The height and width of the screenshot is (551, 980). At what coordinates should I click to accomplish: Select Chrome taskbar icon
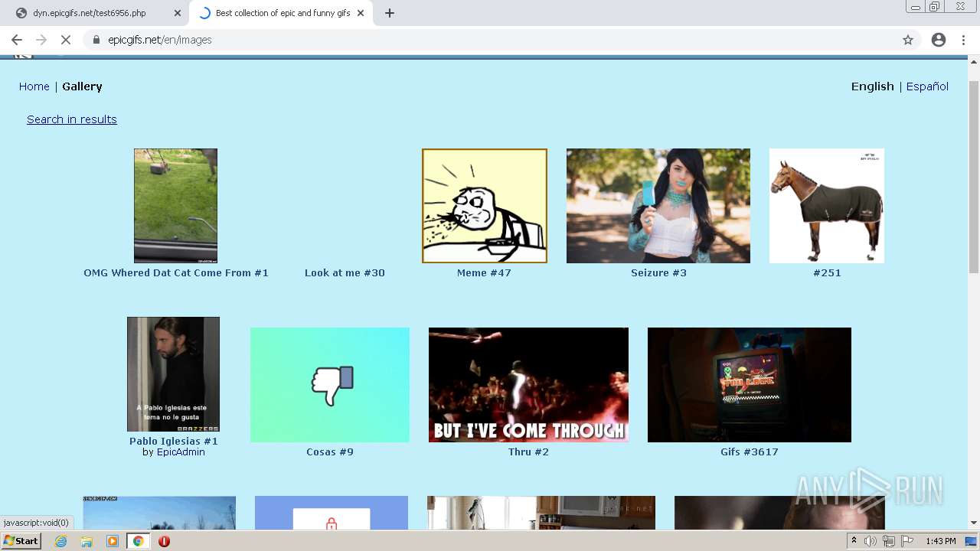138,541
